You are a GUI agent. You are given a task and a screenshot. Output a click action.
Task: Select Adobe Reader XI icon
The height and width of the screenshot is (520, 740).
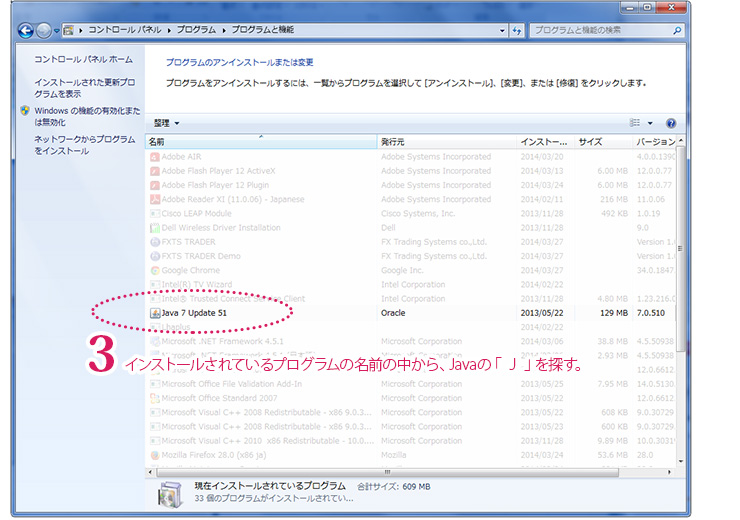click(x=155, y=199)
